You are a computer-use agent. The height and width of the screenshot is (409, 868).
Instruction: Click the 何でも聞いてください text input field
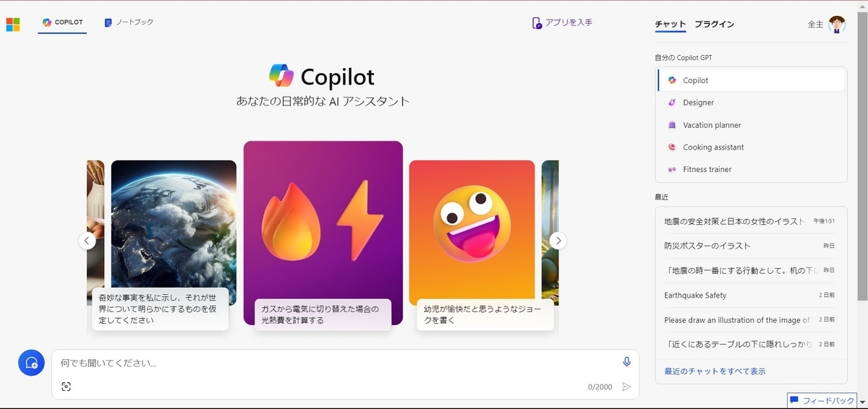click(x=337, y=363)
